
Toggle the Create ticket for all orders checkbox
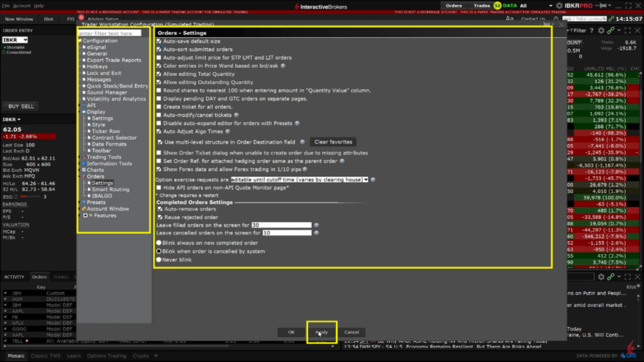(160, 107)
